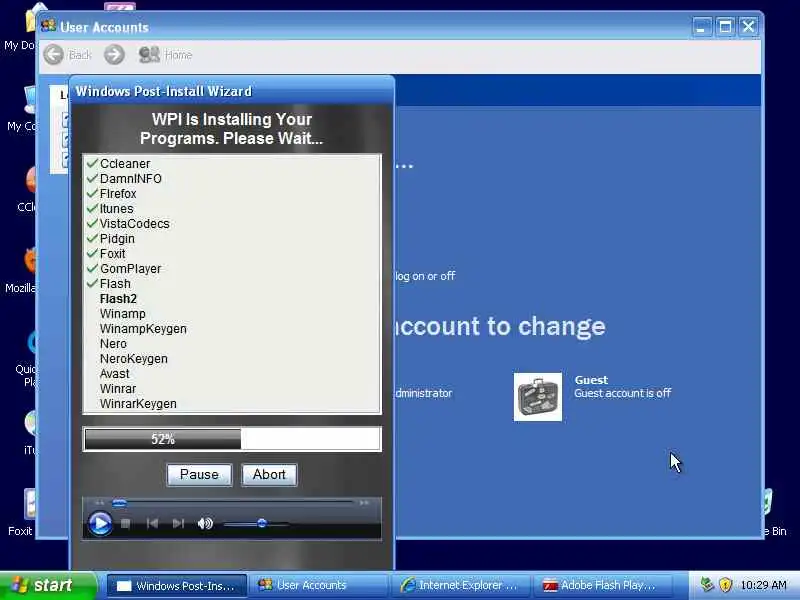The height and width of the screenshot is (600, 800).
Task: Select Avast in the install list
Action: click(x=115, y=373)
